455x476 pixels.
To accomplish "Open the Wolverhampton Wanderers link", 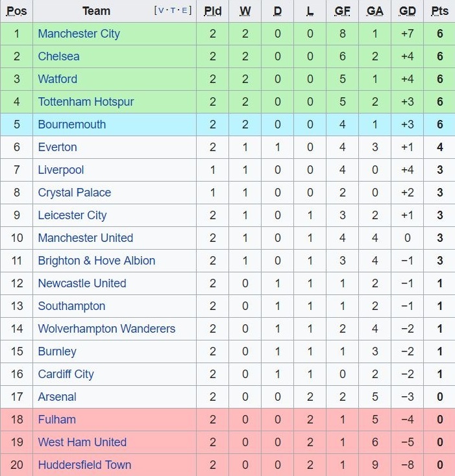I will point(106,329).
